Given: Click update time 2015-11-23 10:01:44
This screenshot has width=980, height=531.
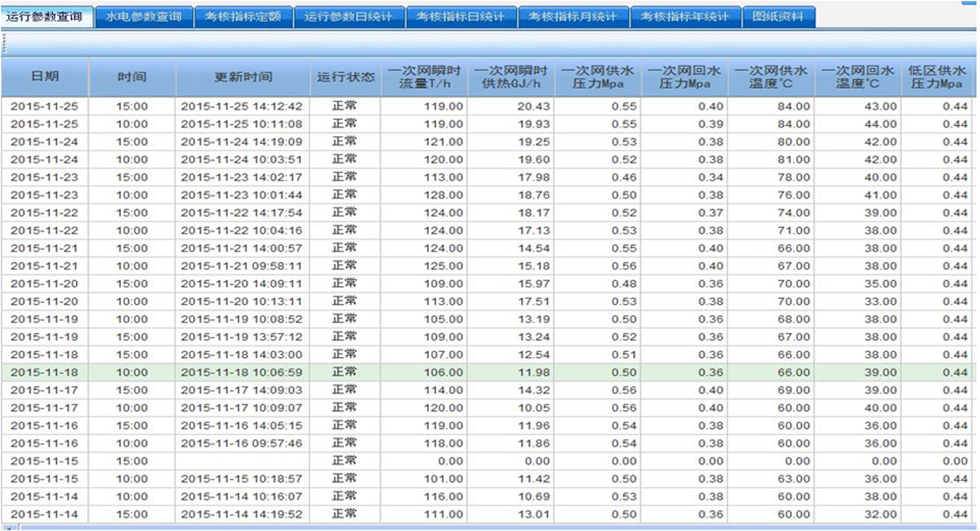Looking at the screenshot, I should coord(242,195).
